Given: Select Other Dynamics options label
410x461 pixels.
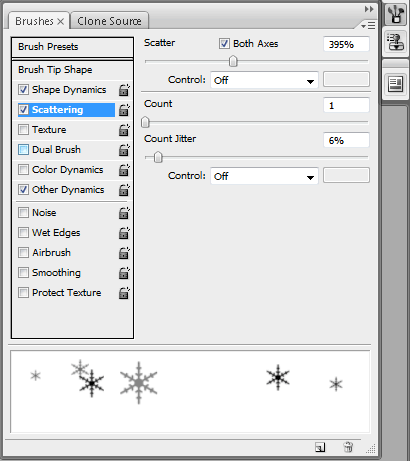Looking at the screenshot, I should (68, 190).
